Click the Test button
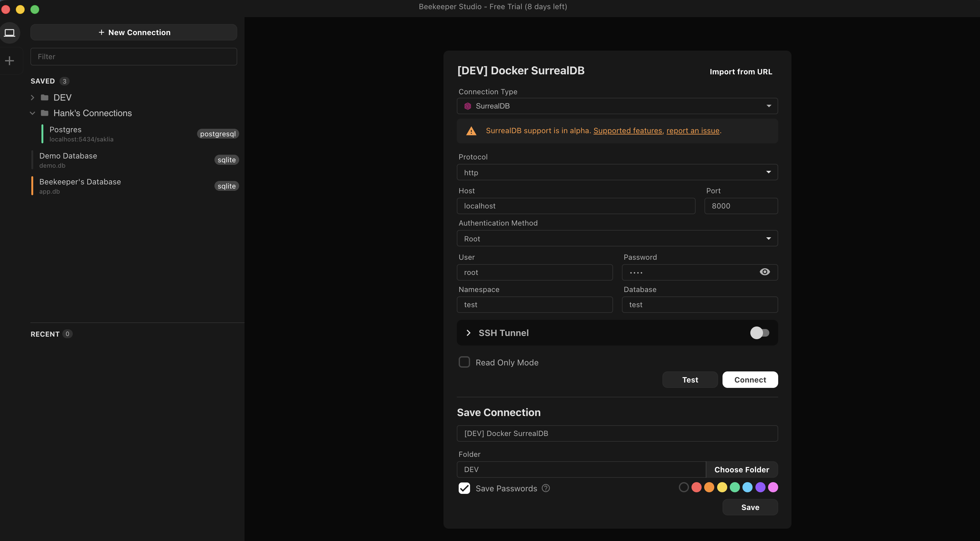The image size is (980, 541). click(690, 380)
